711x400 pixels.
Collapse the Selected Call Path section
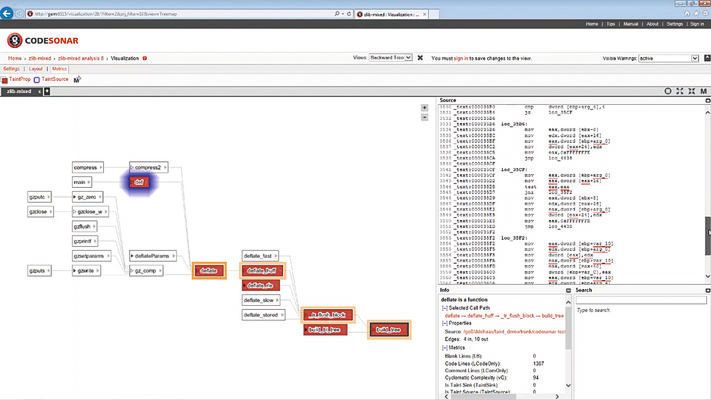[444, 308]
